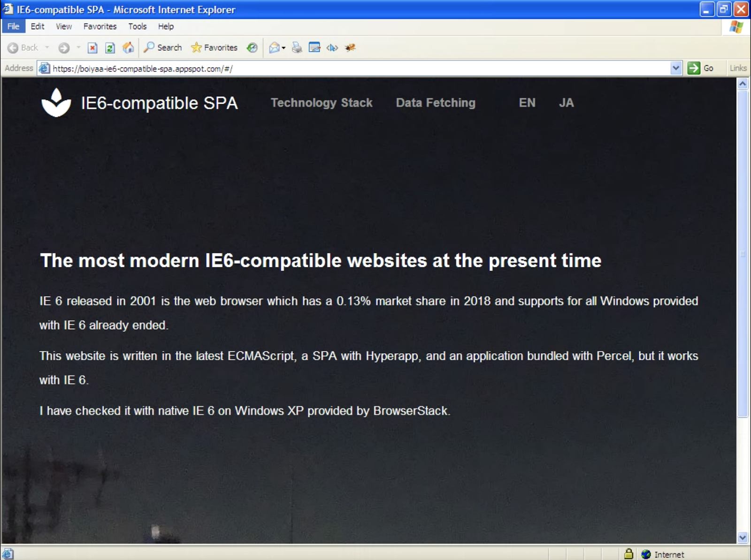Click the status bar page icon
The image size is (751, 560).
pos(8,554)
